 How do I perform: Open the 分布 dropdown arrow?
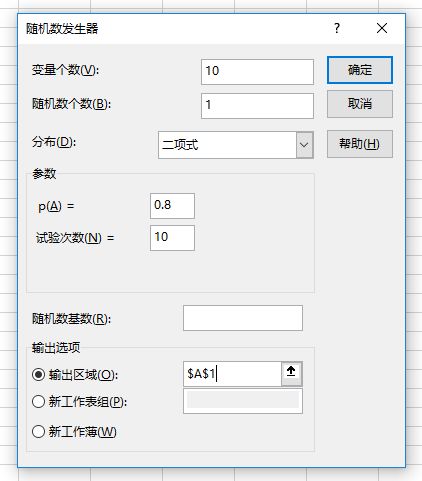point(304,145)
